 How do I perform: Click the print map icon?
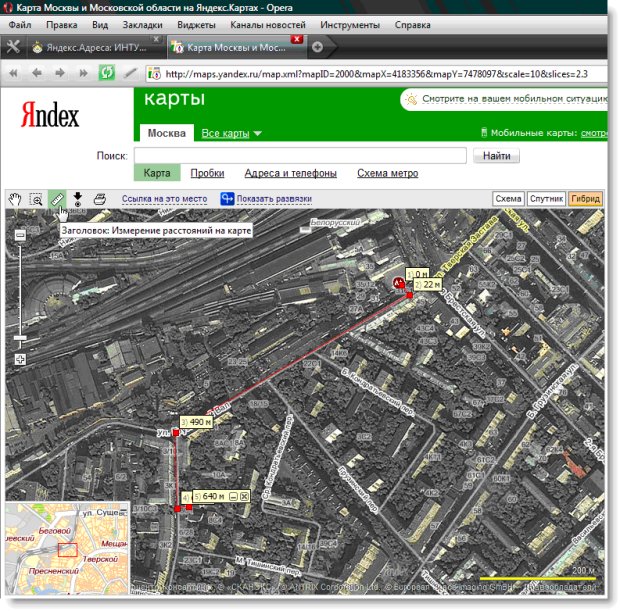(x=100, y=199)
